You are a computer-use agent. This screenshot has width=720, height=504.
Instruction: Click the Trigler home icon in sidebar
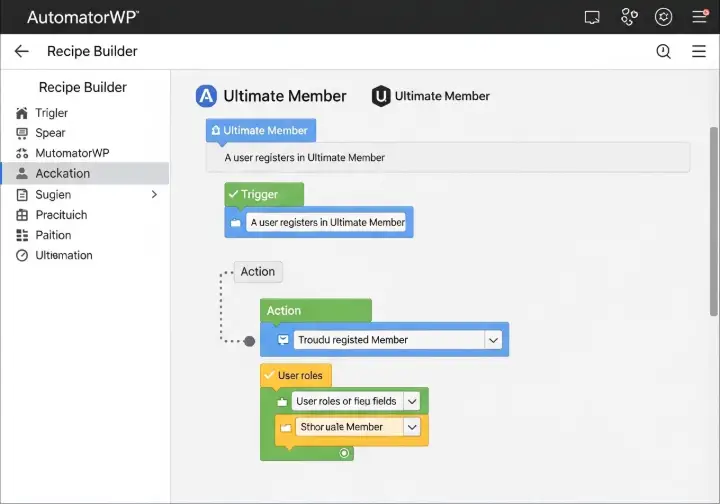22,113
